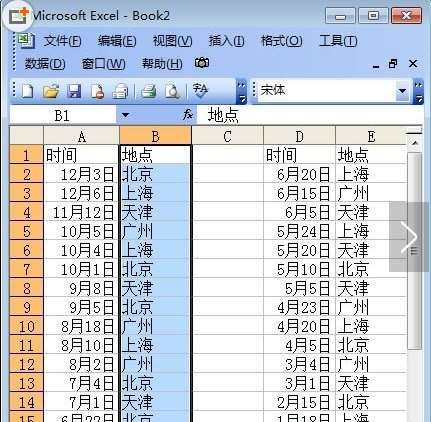Screen dimensions: 431x422
Task: Select row 7 header
Action: coord(26,269)
